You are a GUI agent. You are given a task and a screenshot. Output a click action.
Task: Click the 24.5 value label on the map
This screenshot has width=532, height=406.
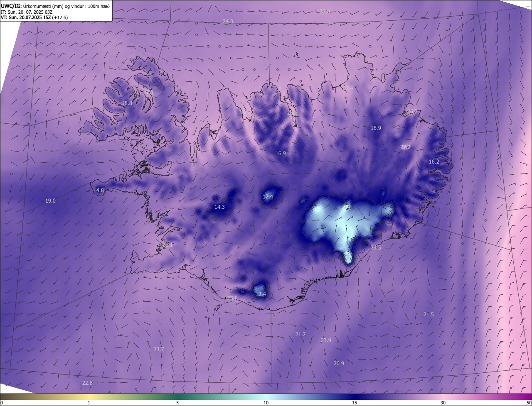click(x=376, y=247)
